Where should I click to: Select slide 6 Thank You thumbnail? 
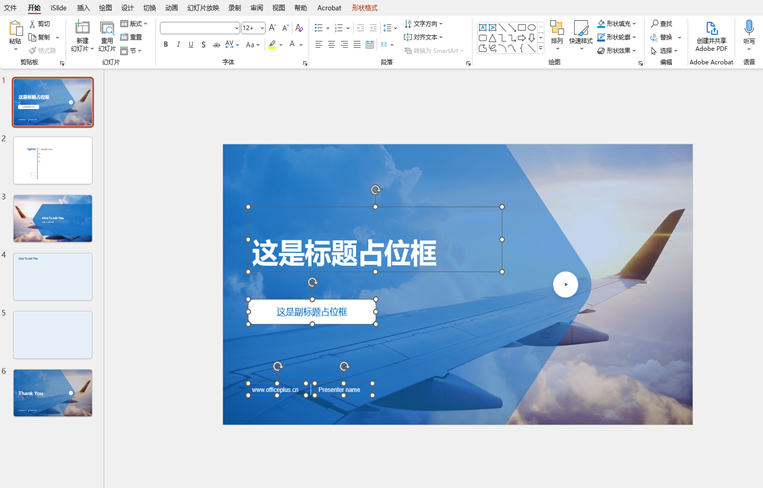point(53,393)
